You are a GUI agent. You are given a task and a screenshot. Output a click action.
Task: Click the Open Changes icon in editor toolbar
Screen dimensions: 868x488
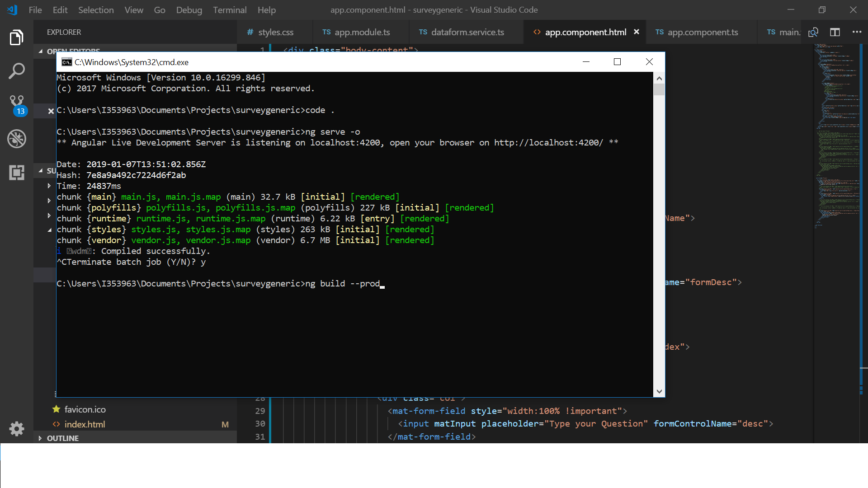(x=813, y=32)
